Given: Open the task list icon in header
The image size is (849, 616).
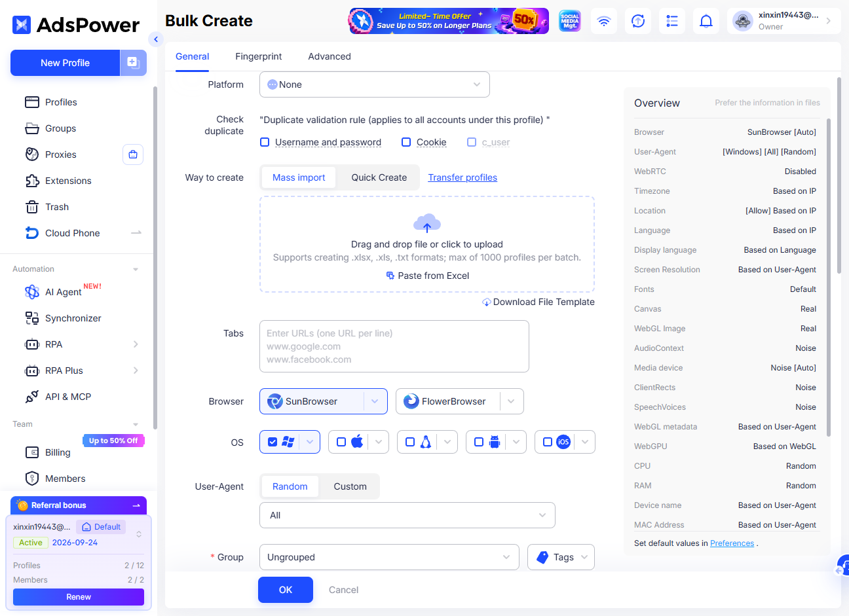Looking at the screenshot, I should [672, 21].
